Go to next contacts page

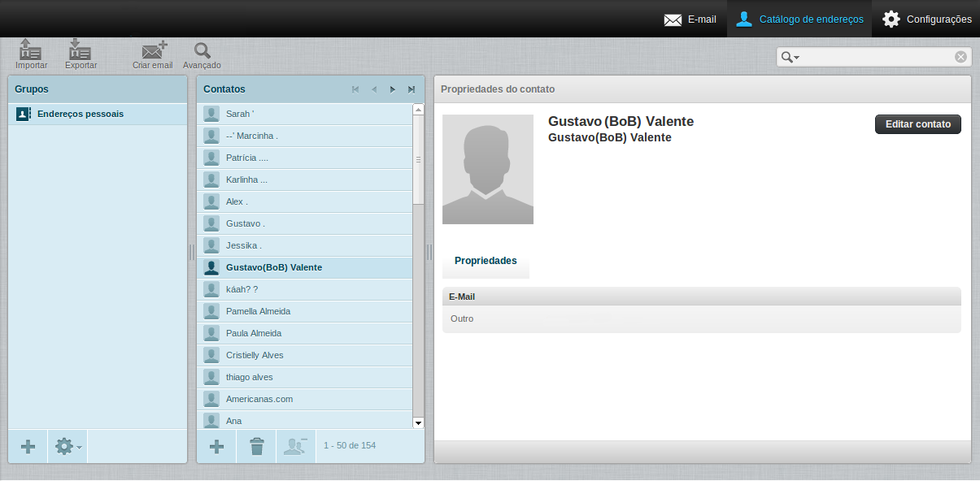click(393, 89)
